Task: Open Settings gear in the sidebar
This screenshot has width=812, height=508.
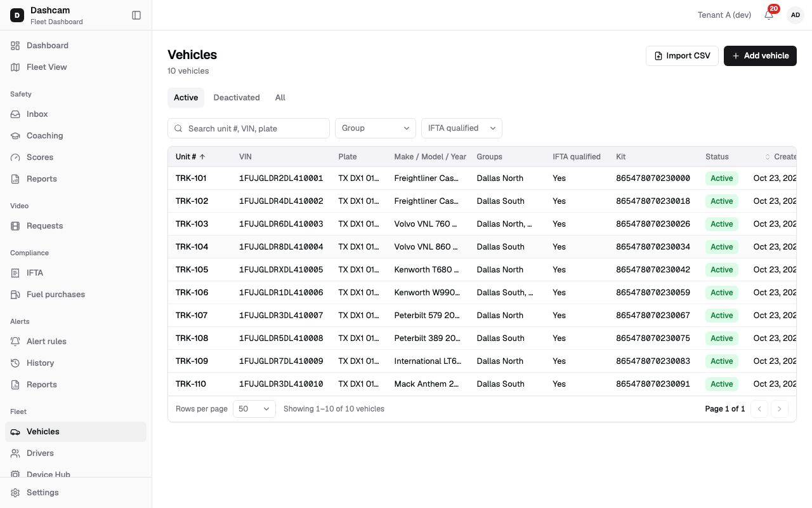Action: (15, 493)
